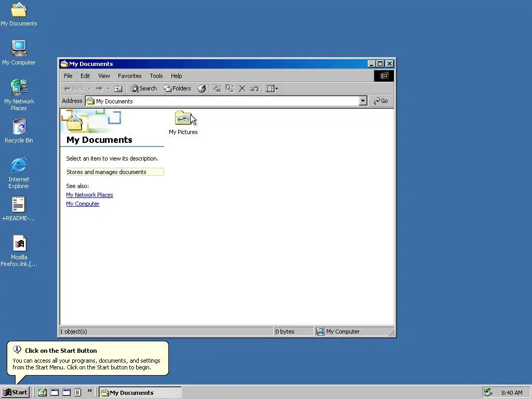The height and width of the screenshot is (399, 532).
Task: Follow the My Network Places link
Action: [89, 195]
